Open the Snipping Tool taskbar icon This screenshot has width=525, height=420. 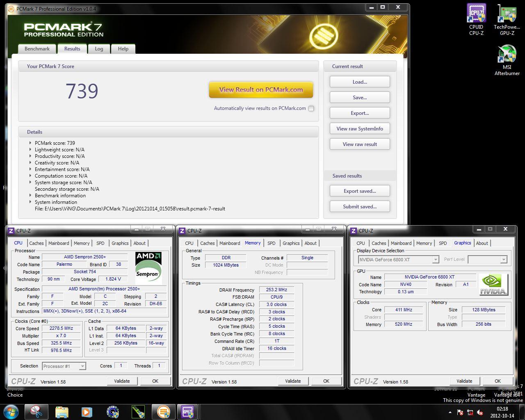tap(37, 411)
